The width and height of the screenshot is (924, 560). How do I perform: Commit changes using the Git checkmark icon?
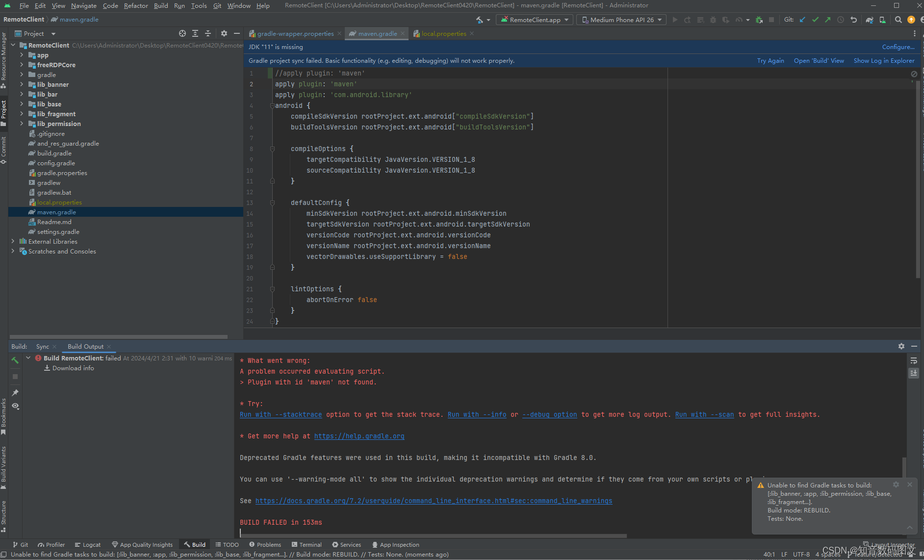click(816, 20)
